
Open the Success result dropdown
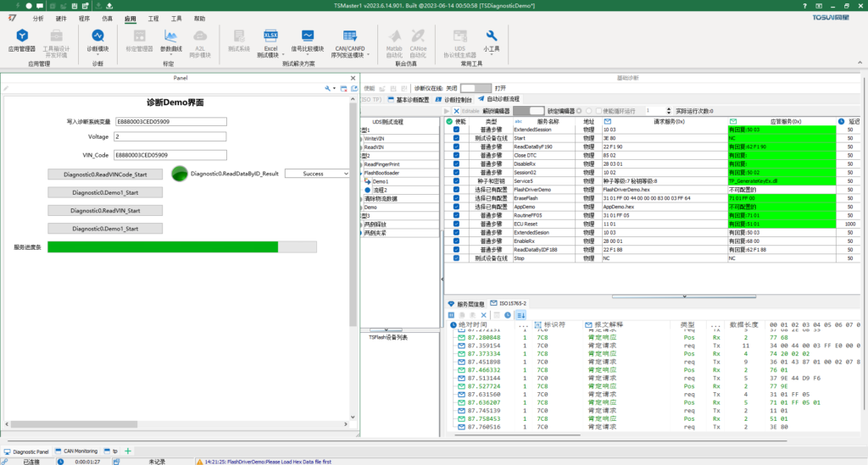317,173
